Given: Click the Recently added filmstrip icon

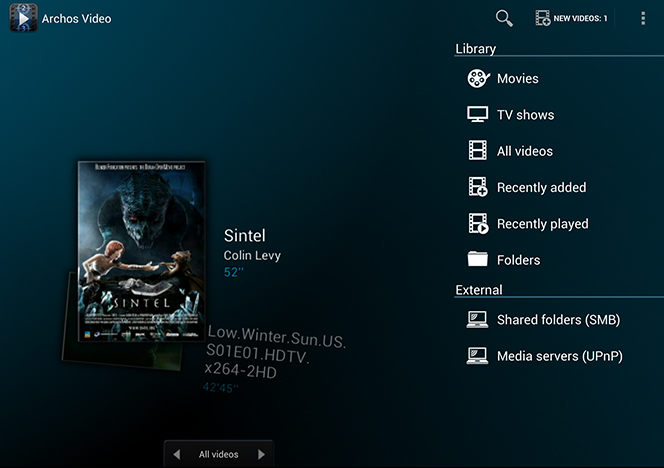Looking at the screenshot, I should 478,187.
